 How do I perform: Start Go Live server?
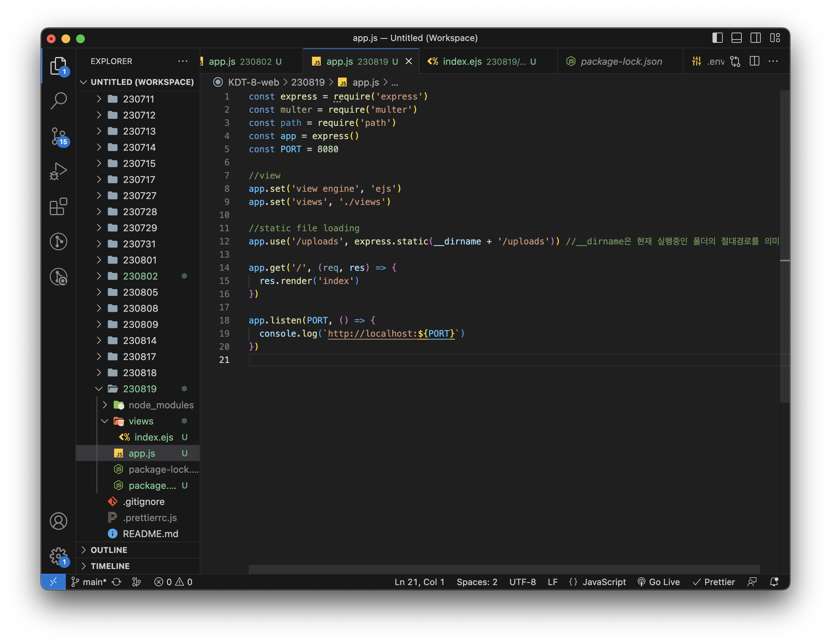point(659,582)
